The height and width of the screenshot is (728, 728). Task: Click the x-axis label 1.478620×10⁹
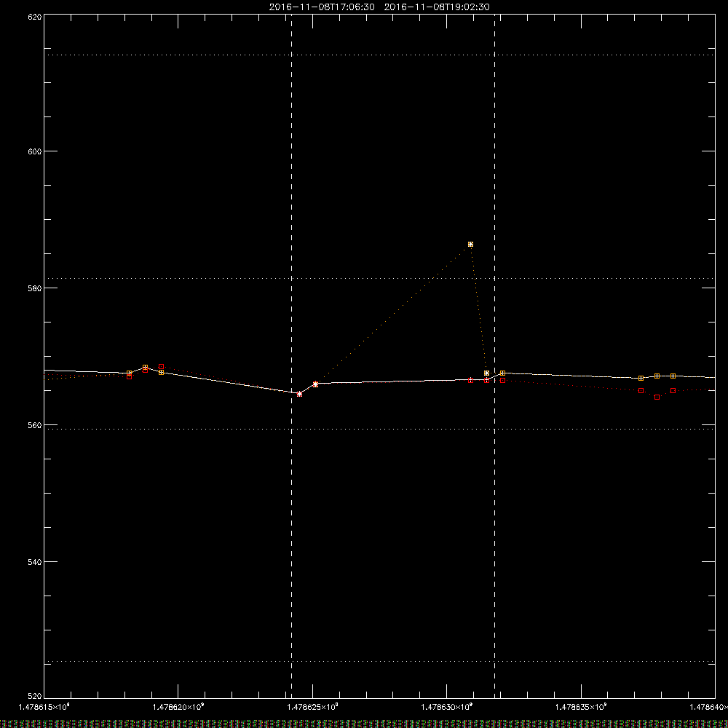point(178,707)
